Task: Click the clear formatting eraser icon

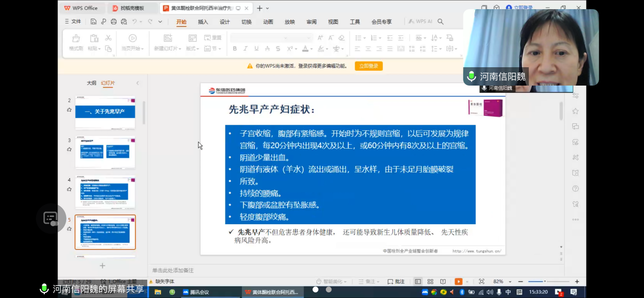Action: (x=342, y=38)
